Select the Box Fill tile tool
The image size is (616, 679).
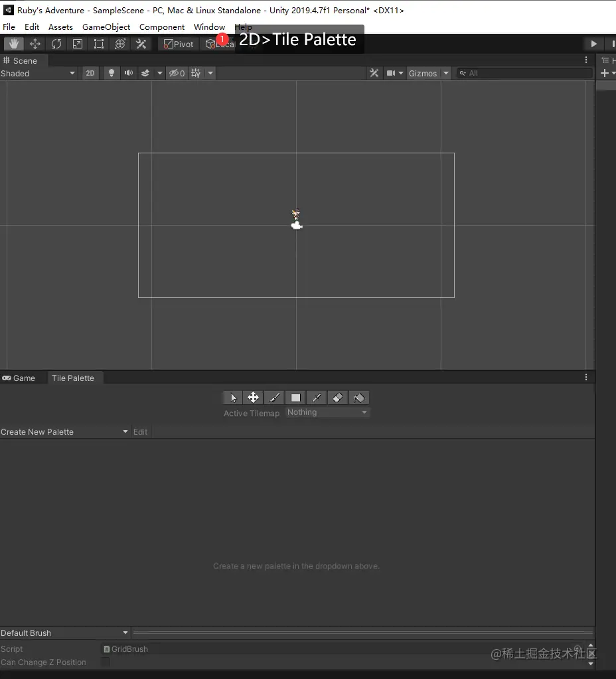click(296, 398)
